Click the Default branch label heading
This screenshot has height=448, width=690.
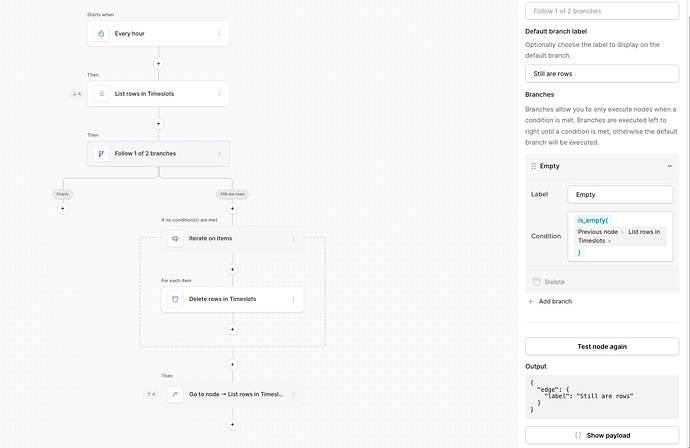tap(556, 31)
